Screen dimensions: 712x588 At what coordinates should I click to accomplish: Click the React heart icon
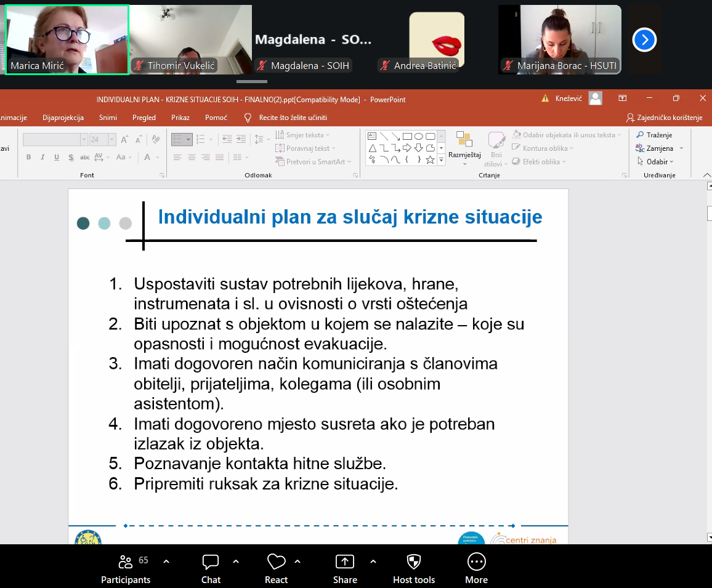coord(276,568)
